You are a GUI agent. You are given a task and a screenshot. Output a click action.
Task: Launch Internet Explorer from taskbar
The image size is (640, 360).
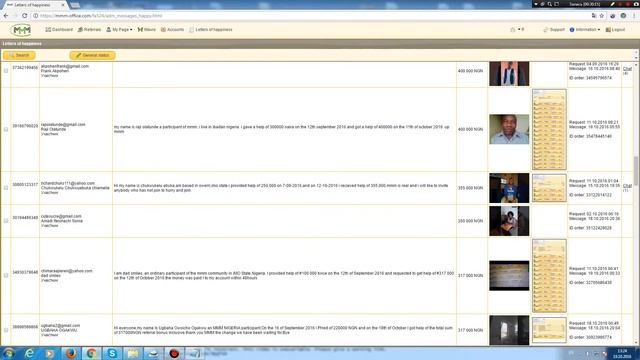click(x=29, y=353)
